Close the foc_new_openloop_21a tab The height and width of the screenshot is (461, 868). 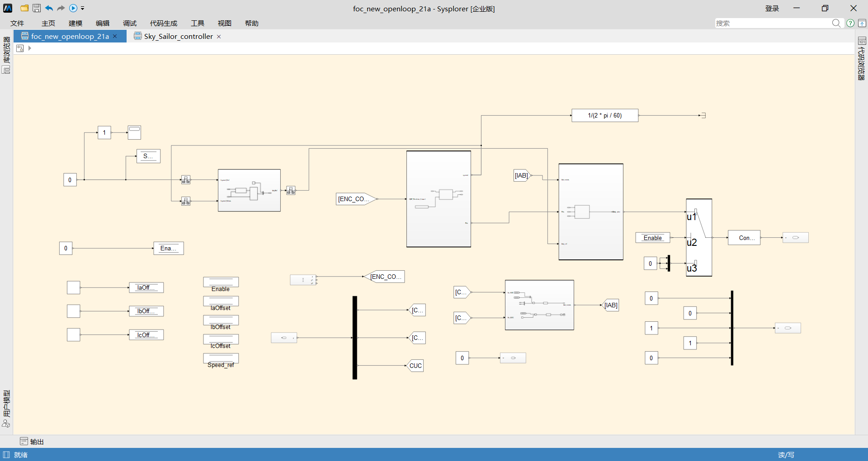[x=115, y=36]
